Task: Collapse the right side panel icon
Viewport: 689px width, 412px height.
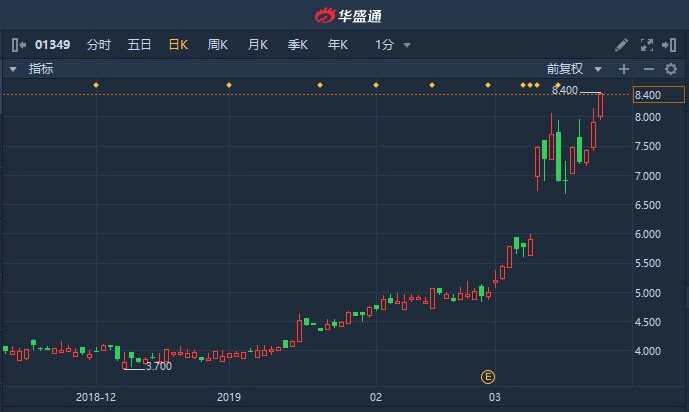Action: pos(670,45)
